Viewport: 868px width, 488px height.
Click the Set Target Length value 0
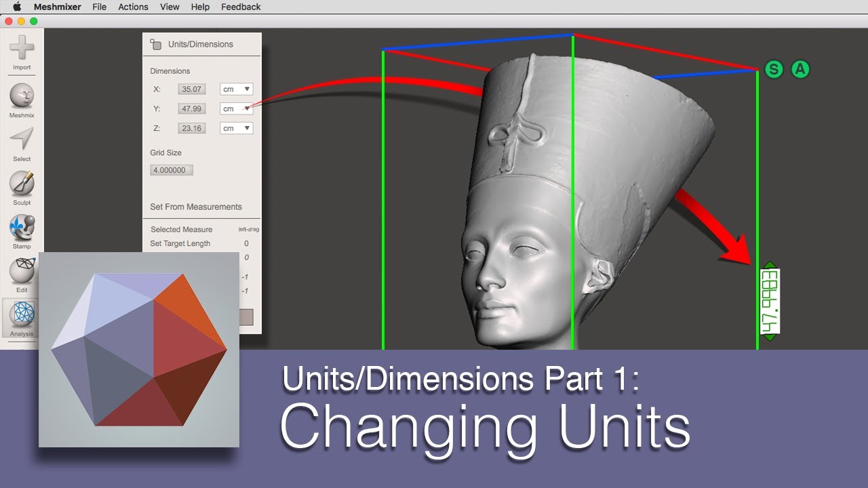coord(246,243)
